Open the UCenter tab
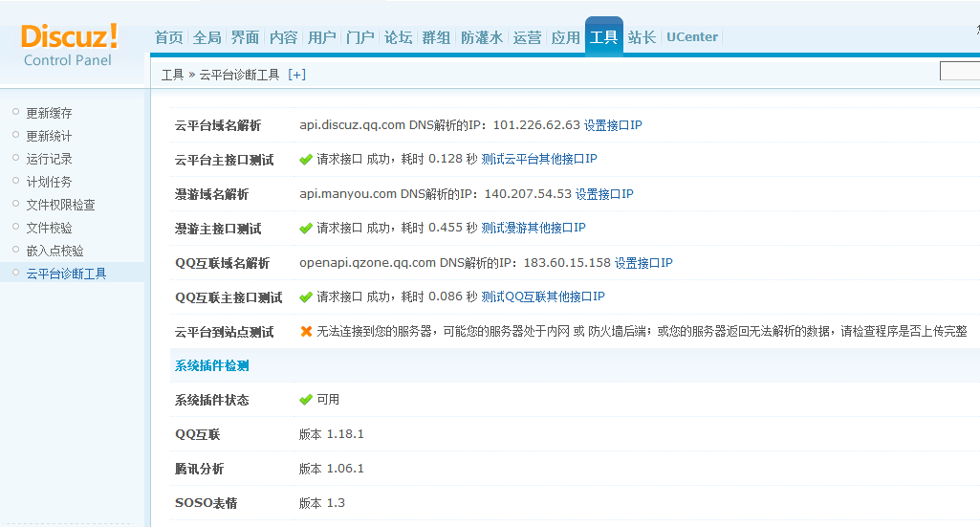This screenshot has height=527, width=980. coord(692,37)
